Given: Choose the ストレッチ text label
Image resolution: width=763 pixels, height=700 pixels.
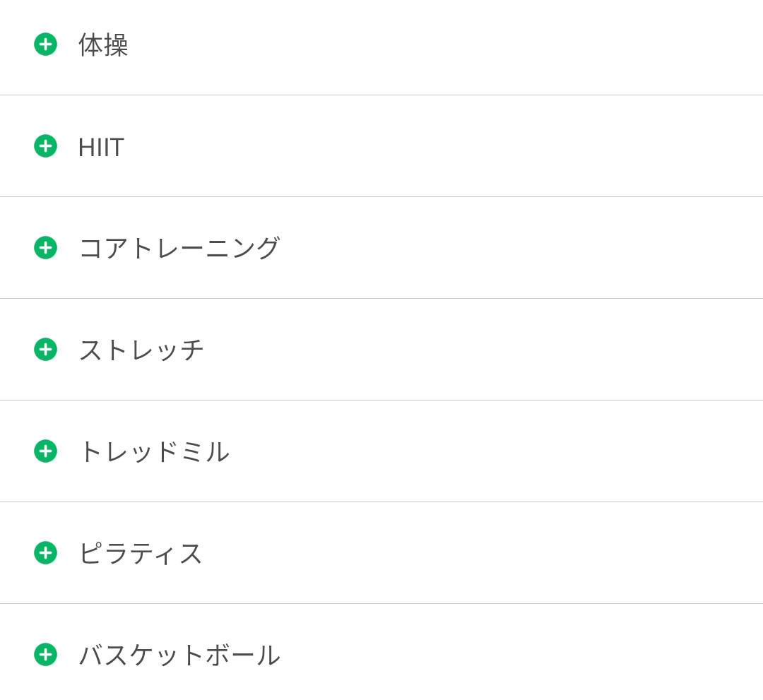Looking at the screenshot, I should tap(141, 350).
